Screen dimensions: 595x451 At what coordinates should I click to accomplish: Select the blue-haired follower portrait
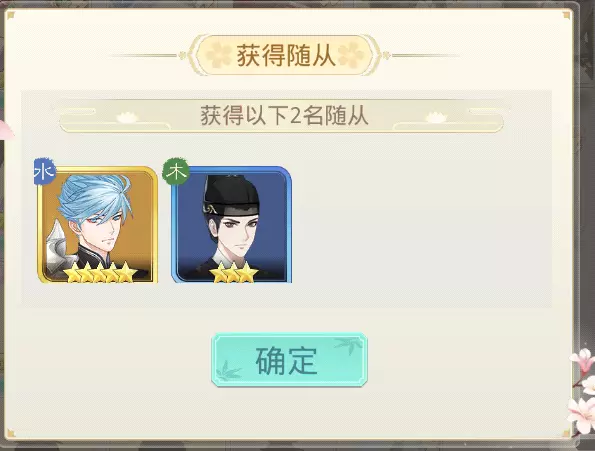coord(98,225)
